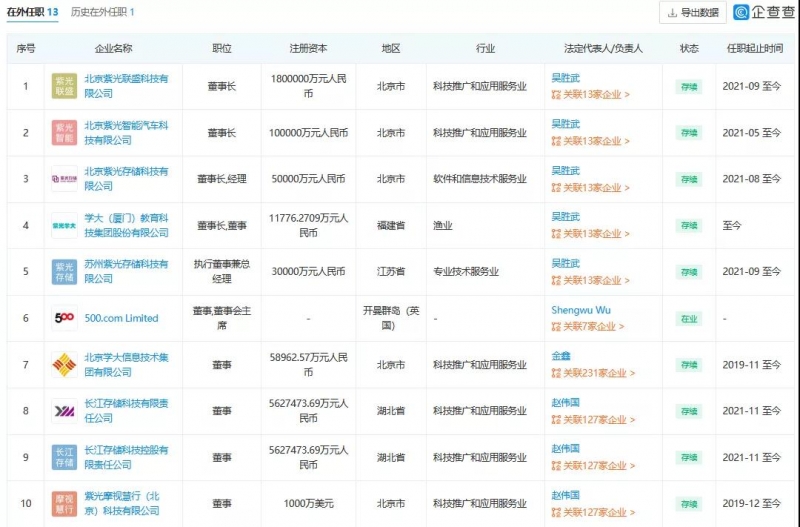Open 长江存储科技控股有限责任公司 link
Image resolution: width=800 pixels, height=527 pixels.
pyautogui.click(x=126, y=457)
